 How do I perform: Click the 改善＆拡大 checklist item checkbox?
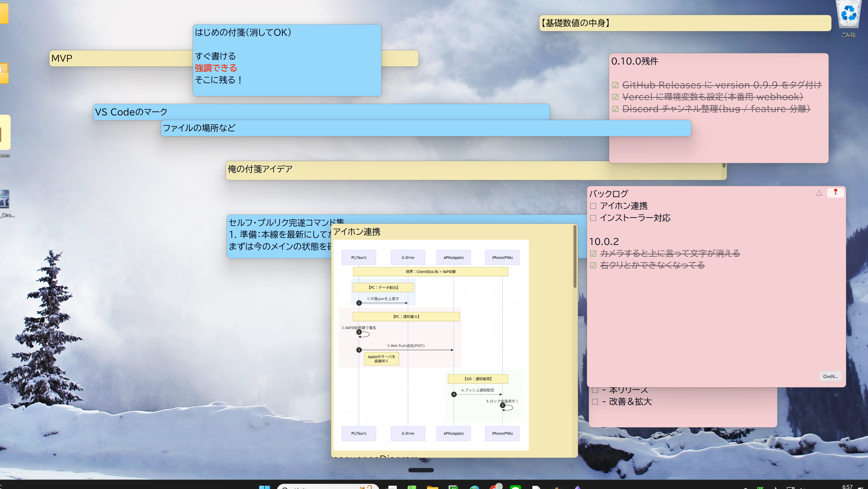(x=595, y=402)
